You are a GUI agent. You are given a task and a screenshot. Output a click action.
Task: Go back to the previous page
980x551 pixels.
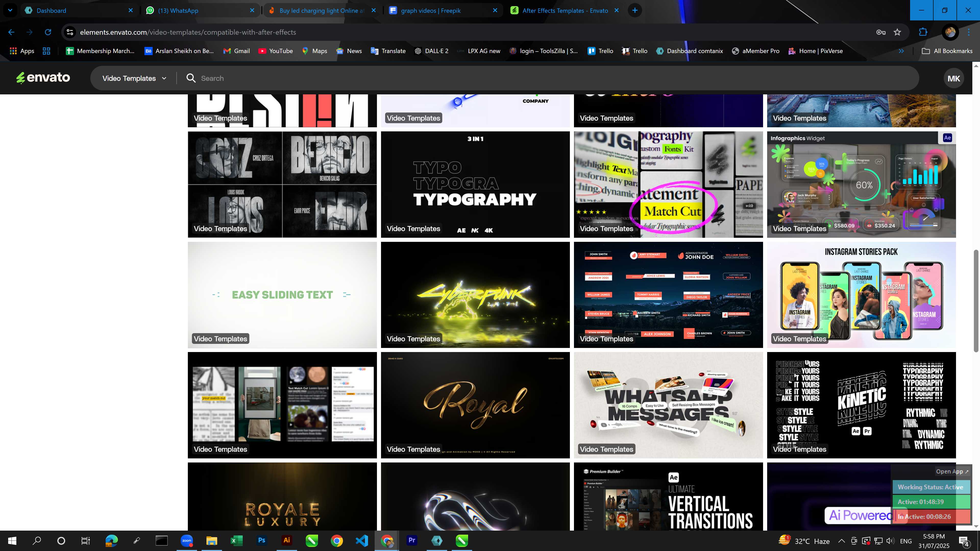11,32
